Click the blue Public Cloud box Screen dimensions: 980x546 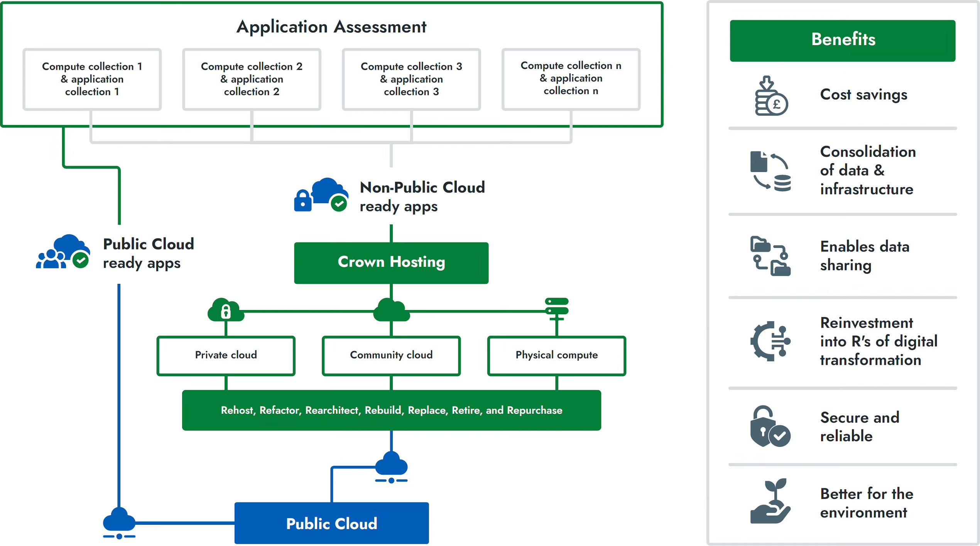(x=332, y=523)
